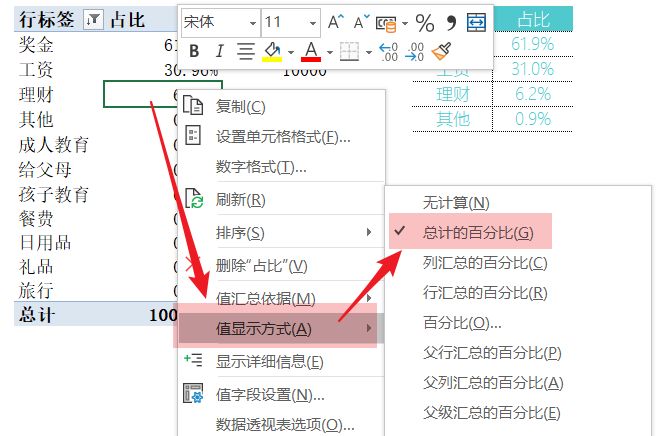Image resolution: width=664 pixels, height=436 pixels.
Task: Increase font size with larger A
Action: click(x=336, y=22)
